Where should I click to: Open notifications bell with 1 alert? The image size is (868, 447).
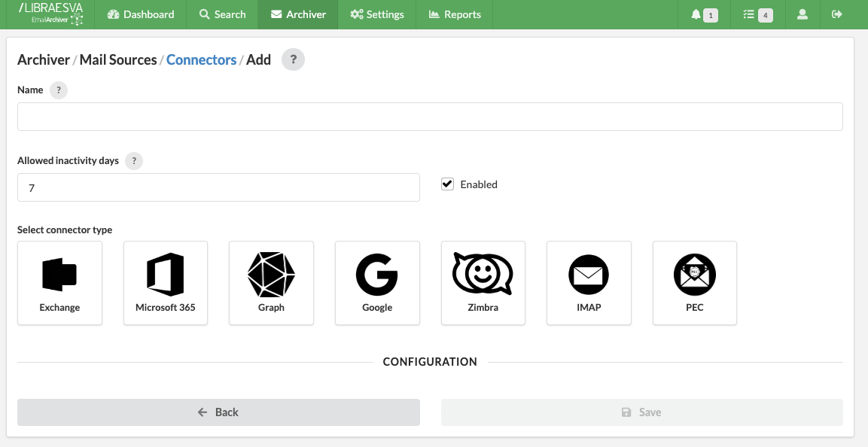704,14
